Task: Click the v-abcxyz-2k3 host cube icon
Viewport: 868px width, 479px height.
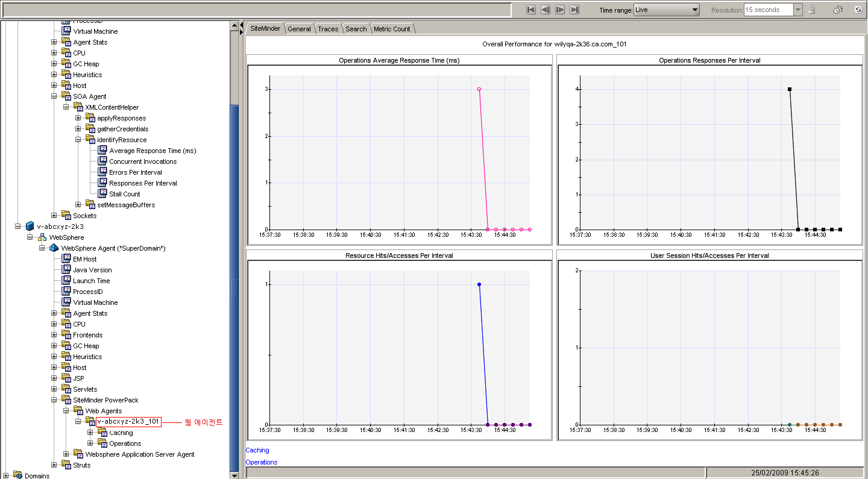Action: point(30,227)
